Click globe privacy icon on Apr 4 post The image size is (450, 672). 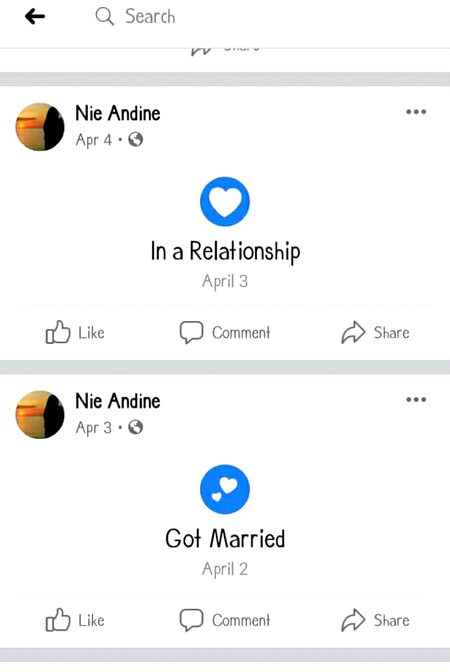(136, 140)
